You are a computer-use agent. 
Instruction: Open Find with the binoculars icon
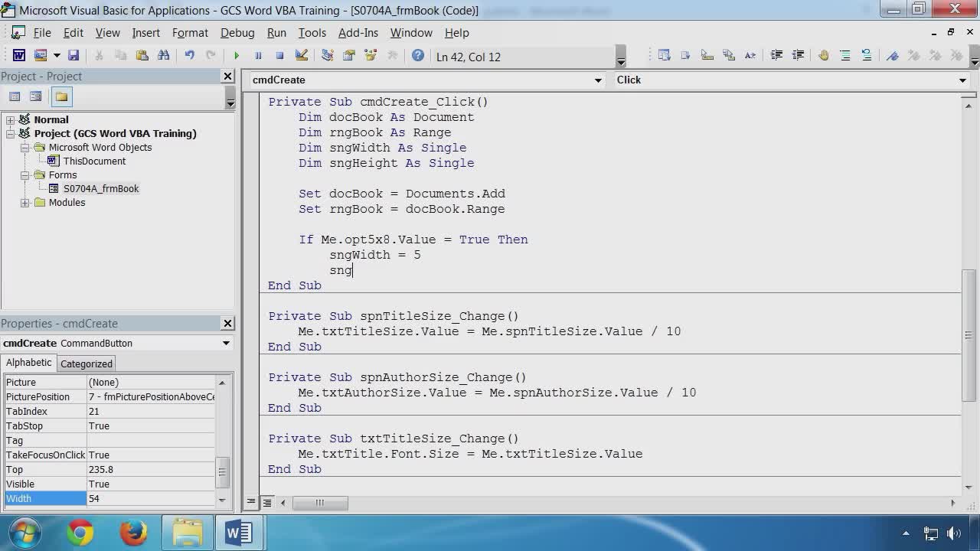(x=163, y=55)
